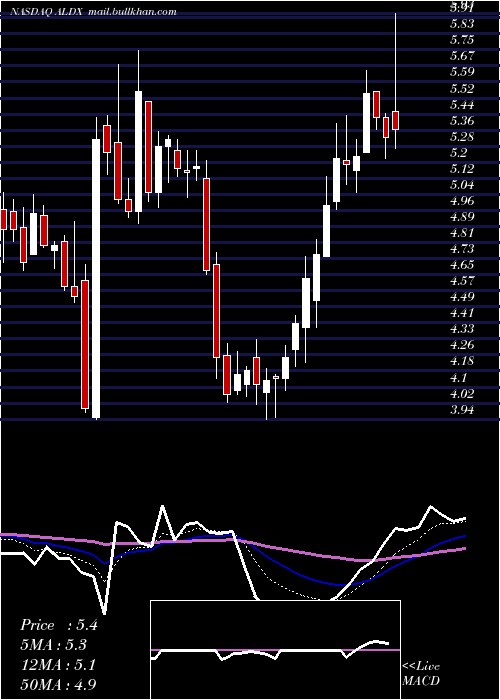Click the 4.65 price axis label
This screenshot has width=500, height=700.
click(x=462, y=265)
